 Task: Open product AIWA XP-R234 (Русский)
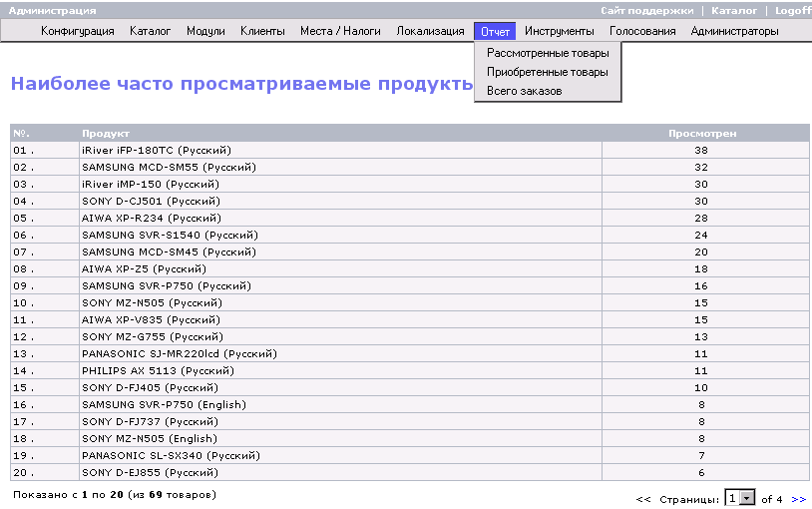(152, 218)
